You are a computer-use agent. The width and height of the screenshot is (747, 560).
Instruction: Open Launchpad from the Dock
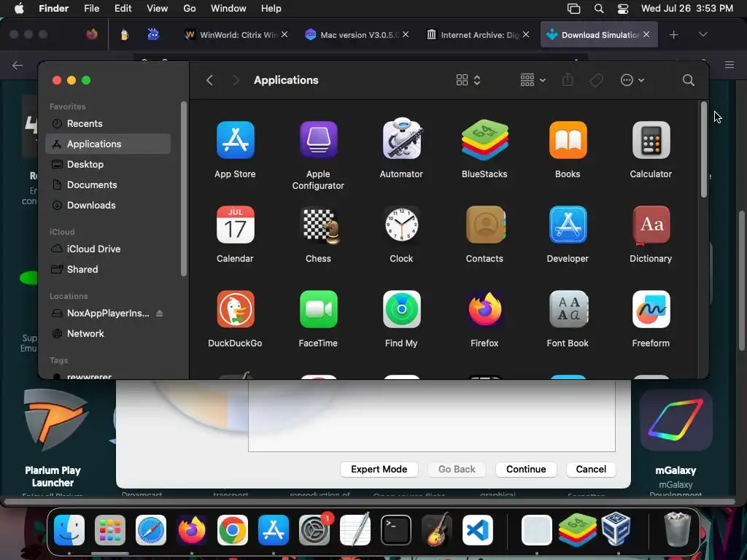(110, 530)
